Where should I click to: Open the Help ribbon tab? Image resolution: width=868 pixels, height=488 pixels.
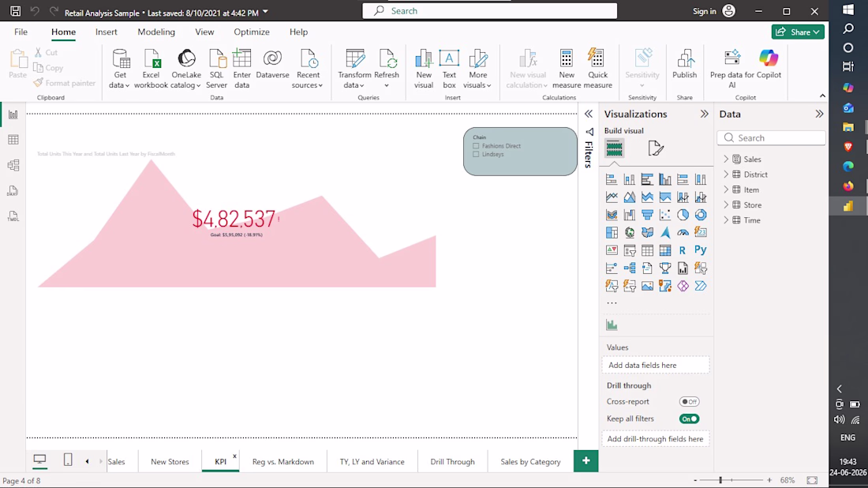coord(298,32)
